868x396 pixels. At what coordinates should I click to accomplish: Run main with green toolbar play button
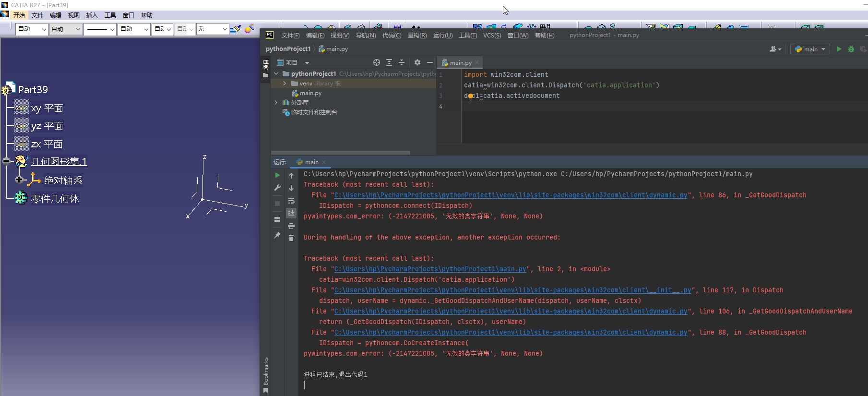[x=839, y=49]
